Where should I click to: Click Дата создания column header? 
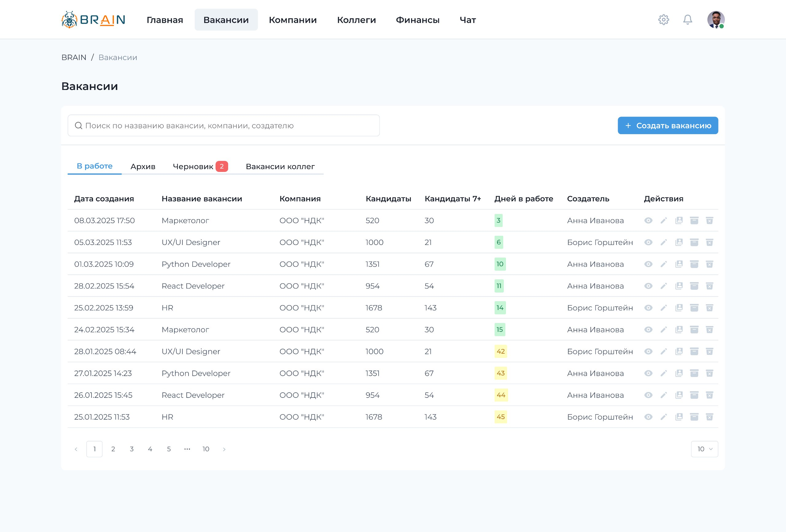(104, 199)
